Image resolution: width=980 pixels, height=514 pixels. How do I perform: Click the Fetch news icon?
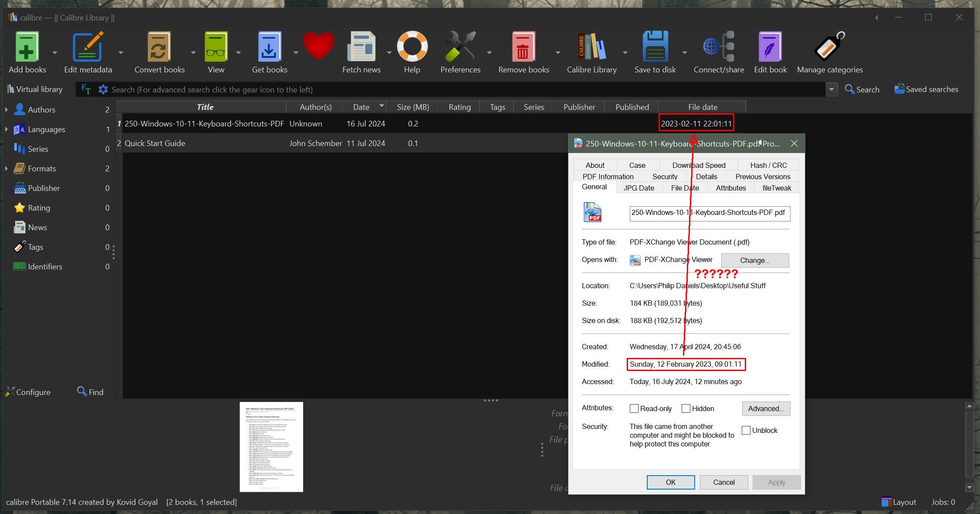(x=361, y=47)
